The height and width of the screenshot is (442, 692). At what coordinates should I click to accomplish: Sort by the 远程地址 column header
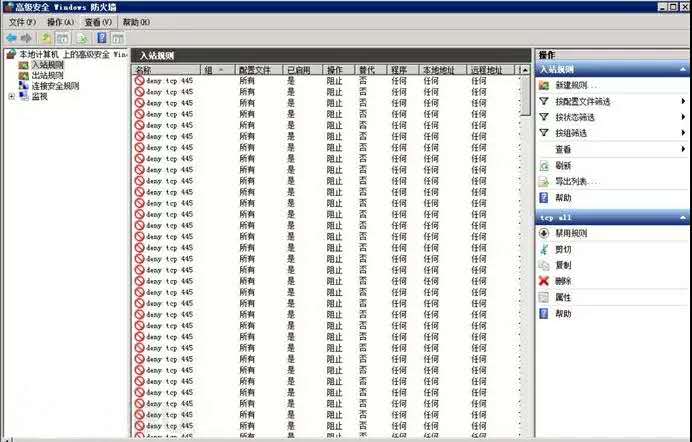[x=490, y=70]
